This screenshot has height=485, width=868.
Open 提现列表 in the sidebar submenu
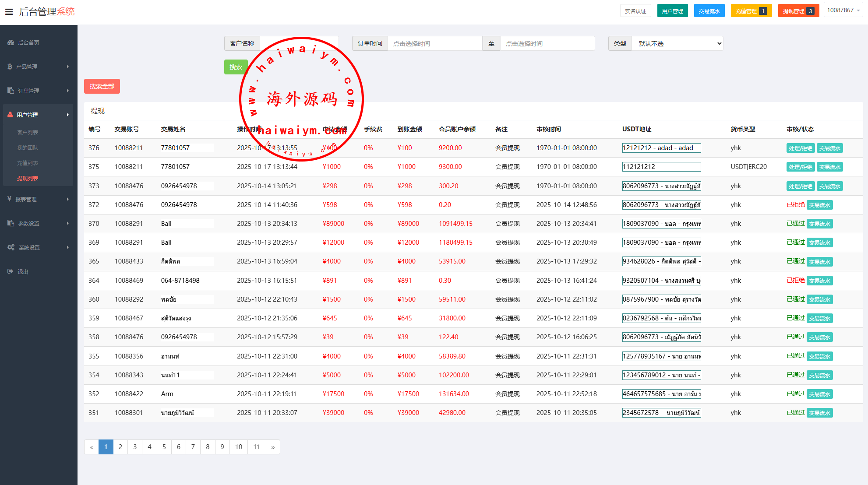click(28, 178)
